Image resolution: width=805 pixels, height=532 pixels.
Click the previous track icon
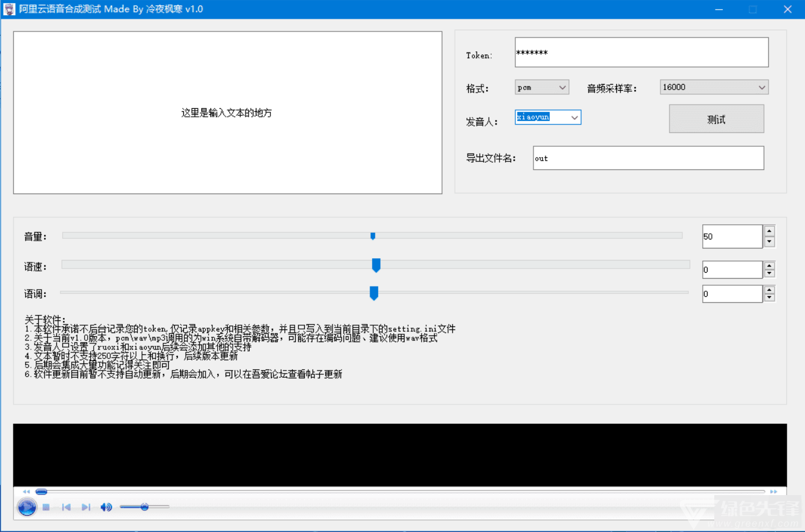coord(67,507)
